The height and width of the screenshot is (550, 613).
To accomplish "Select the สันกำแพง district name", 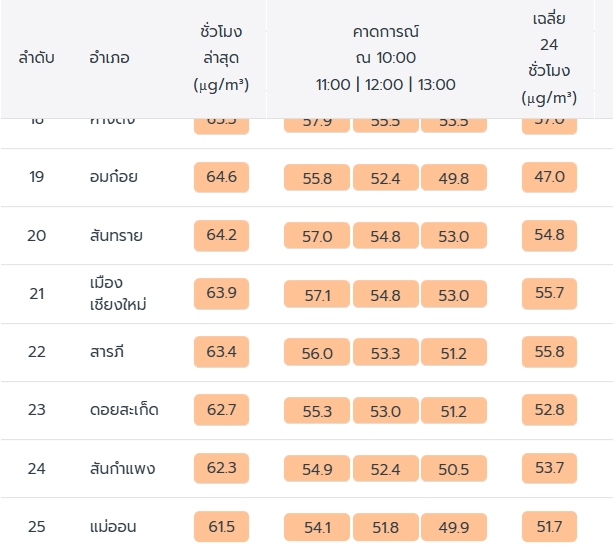I will tap(122, 468).
